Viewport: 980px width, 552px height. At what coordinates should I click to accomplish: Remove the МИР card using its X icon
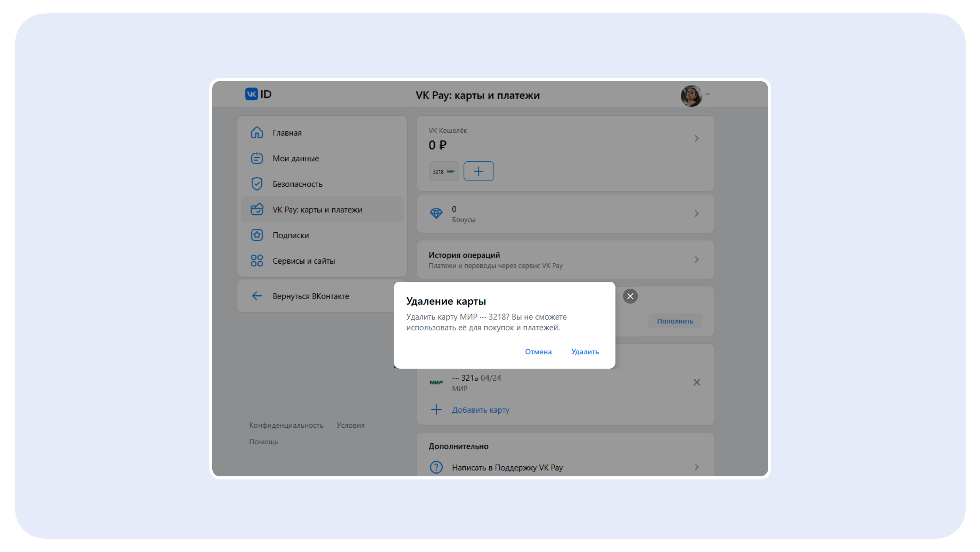pyautogui.click(x=696, y=382)
